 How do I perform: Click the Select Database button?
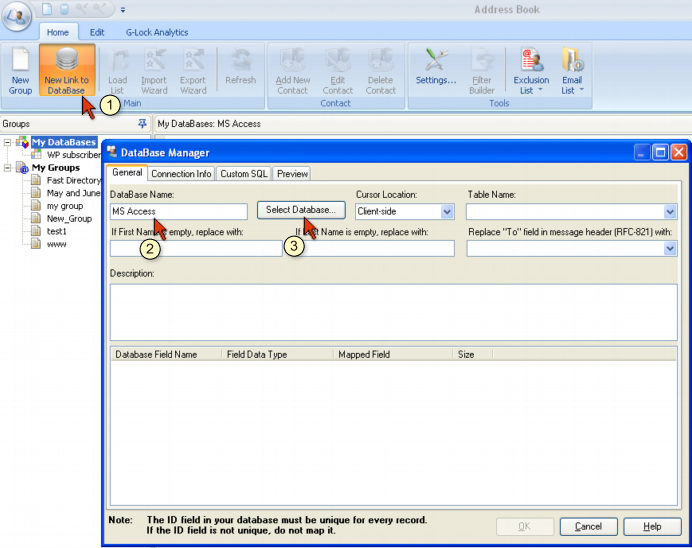point(301,210)
